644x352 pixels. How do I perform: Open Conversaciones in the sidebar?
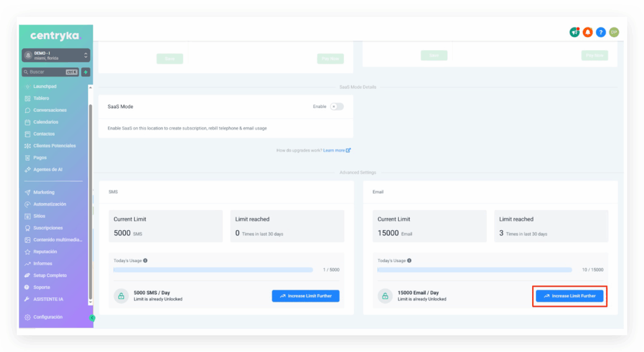click(x=50, y=110)
